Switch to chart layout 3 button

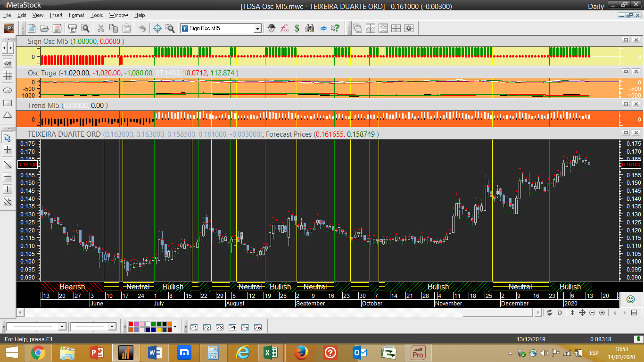(219, 327)
